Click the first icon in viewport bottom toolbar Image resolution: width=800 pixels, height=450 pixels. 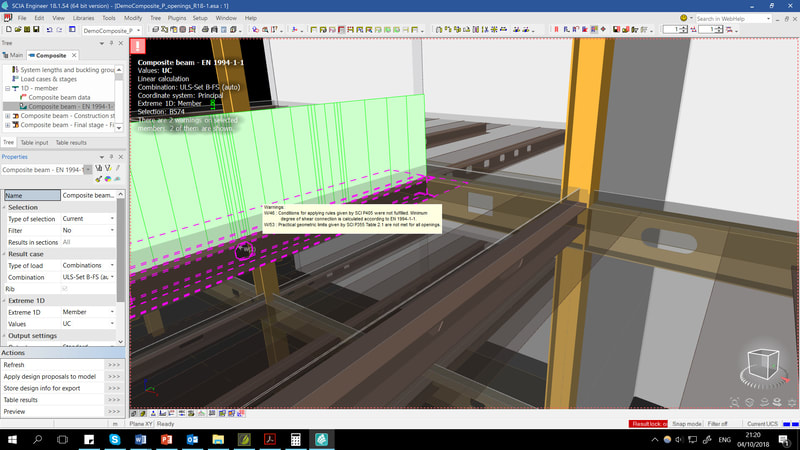click(134, 413)
